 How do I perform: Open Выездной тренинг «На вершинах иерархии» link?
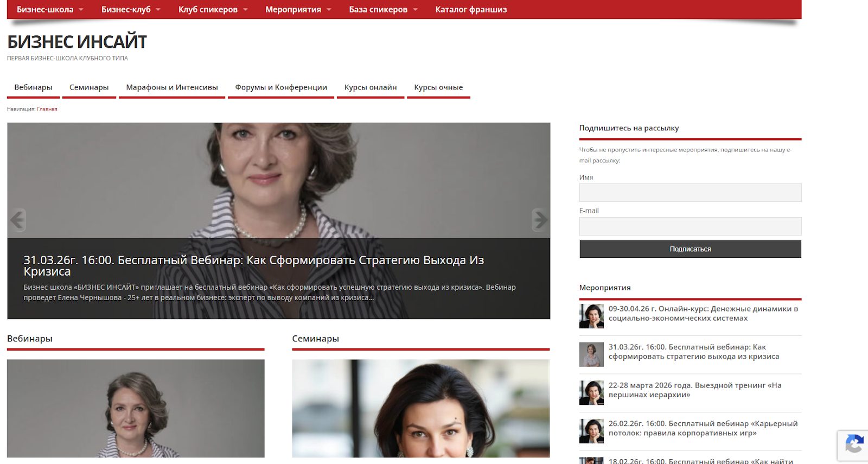(695, 390)
